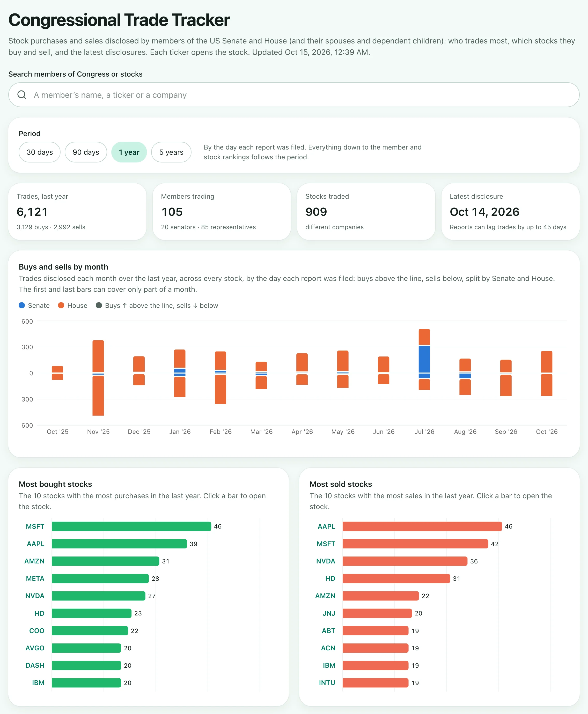Toggle the Senate legend item
The height and width of the screenshot is (714, 588).
click(x=34, y=305)
